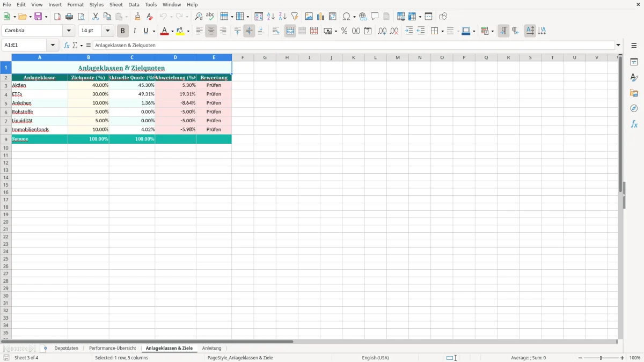
Task: Click the zoom in plus button
Action: click(x=623, y=358)
